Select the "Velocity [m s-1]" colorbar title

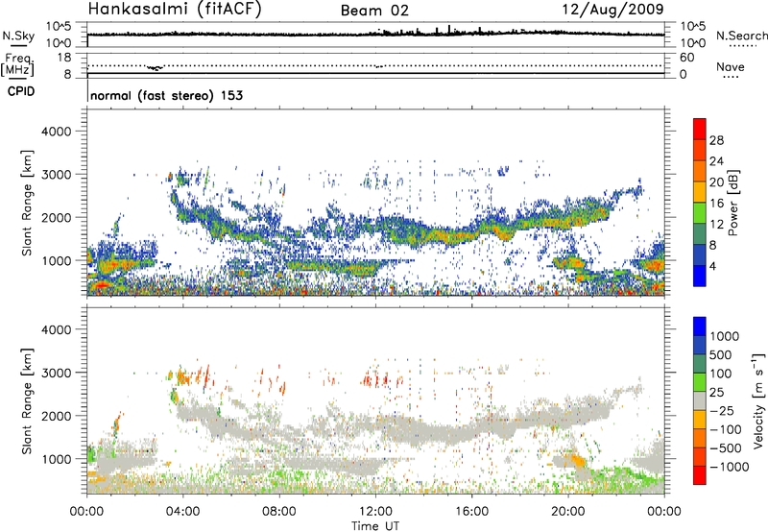coord(758,401)
